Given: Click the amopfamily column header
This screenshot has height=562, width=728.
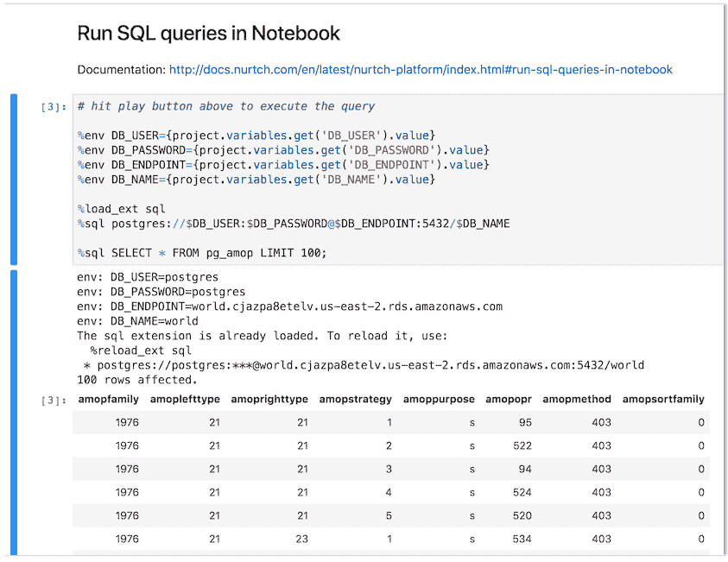Looking at the screenshot, I should point(108,399).
